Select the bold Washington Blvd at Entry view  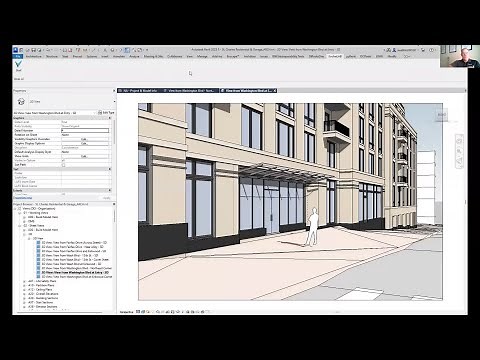[x=75, y=273]
